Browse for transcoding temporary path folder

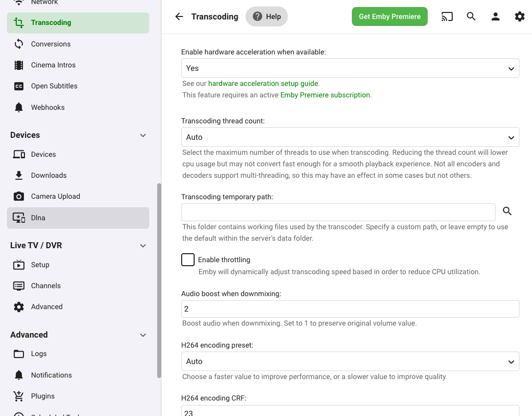tap(507, 211)
